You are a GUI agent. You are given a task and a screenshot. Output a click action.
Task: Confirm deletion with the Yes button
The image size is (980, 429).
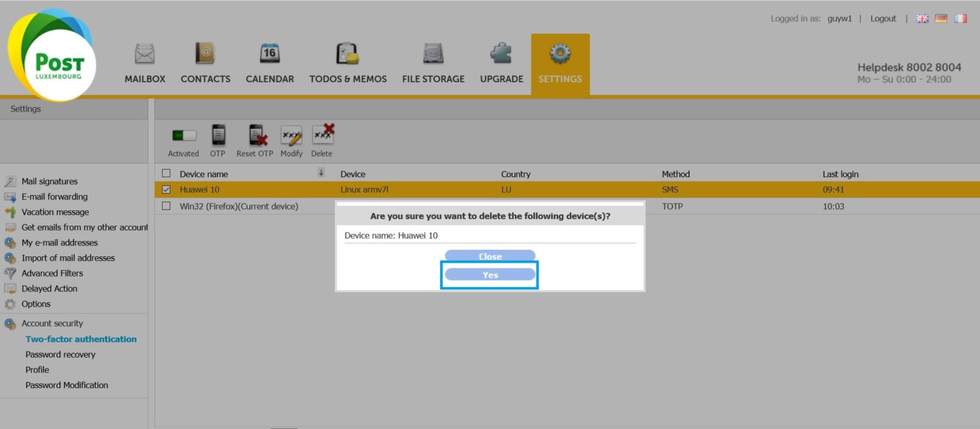click(x=490, y=275)
